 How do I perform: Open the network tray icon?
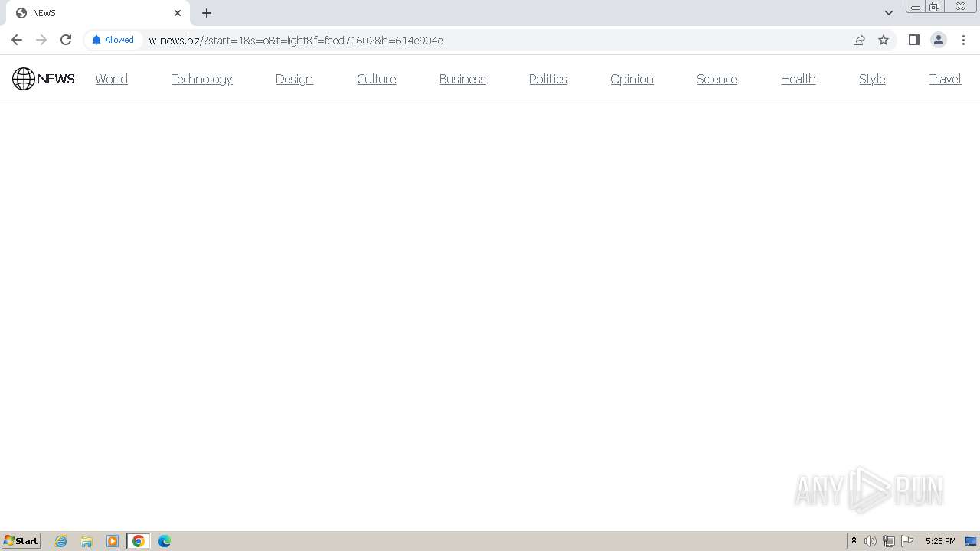889,541
